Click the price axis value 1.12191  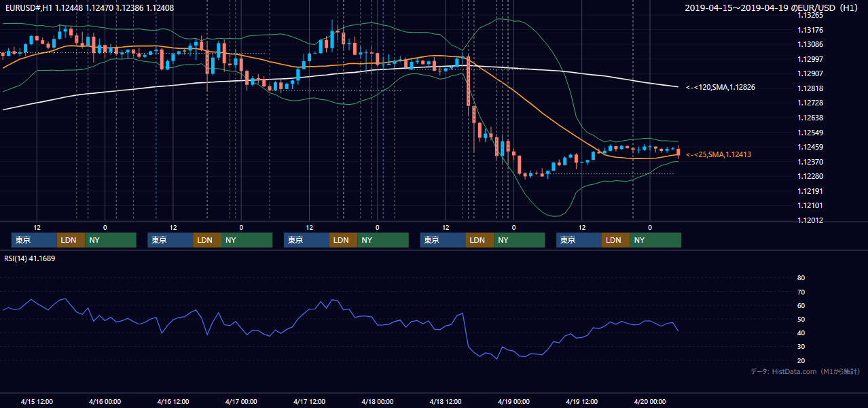tap(810, 192)
